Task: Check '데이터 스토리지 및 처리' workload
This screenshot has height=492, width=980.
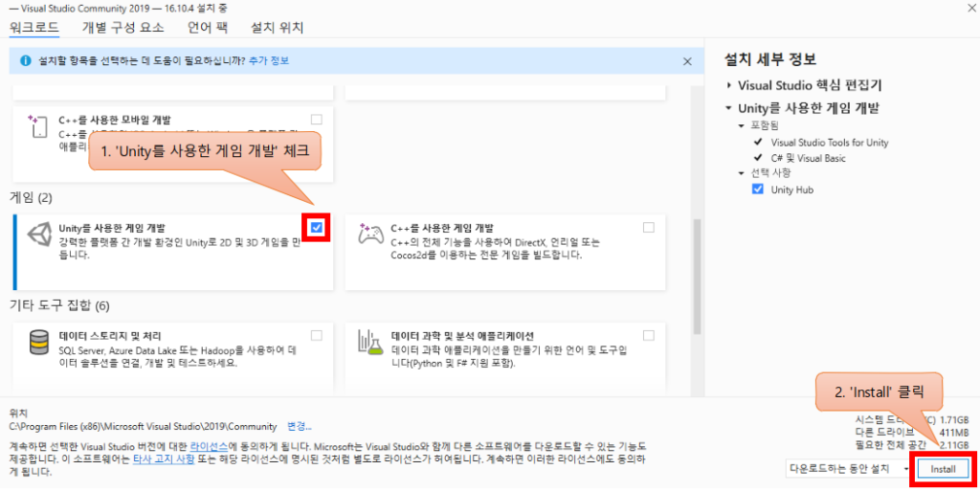Action: pos(317,336)
